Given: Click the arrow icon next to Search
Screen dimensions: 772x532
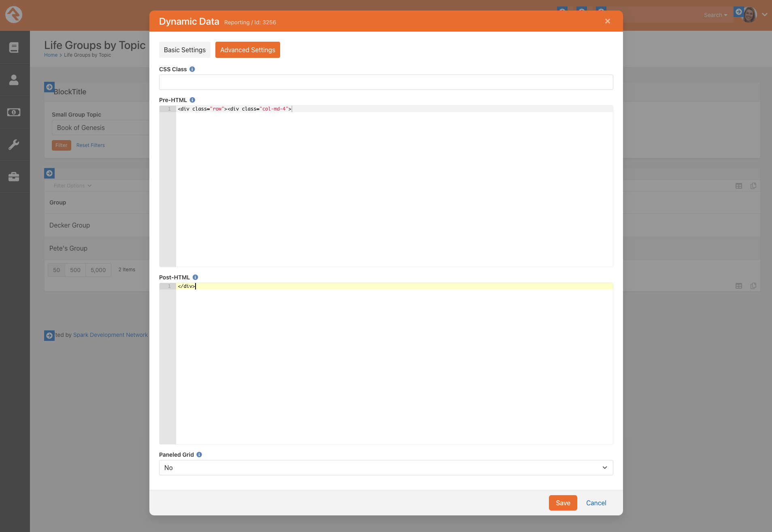Looking at the screenshot, I should click(x=739, y=12).
